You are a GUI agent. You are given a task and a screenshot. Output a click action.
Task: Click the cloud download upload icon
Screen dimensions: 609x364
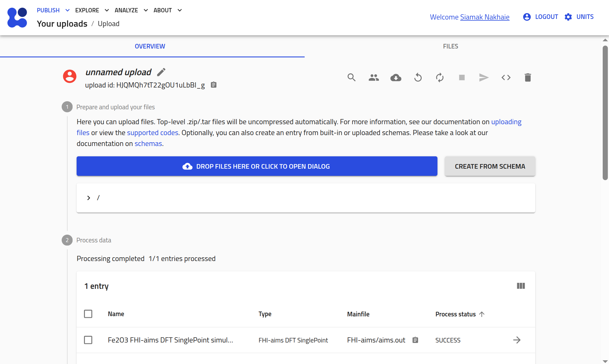396,77
